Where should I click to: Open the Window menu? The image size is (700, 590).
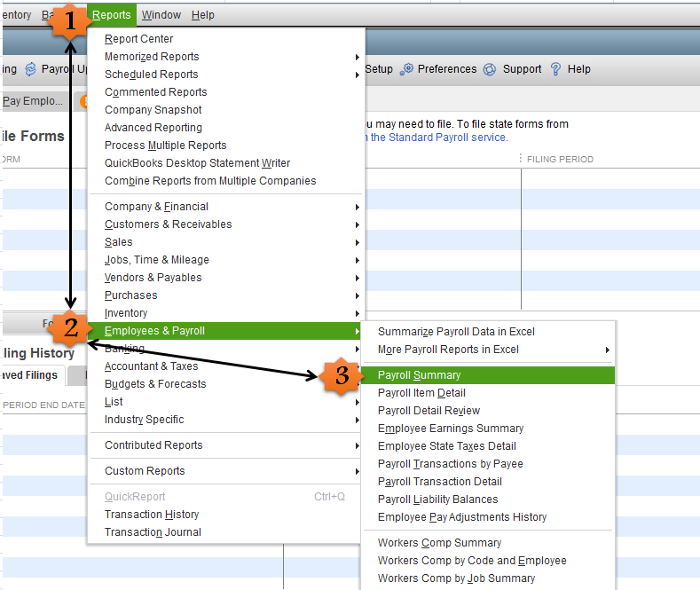coord(161,15)
